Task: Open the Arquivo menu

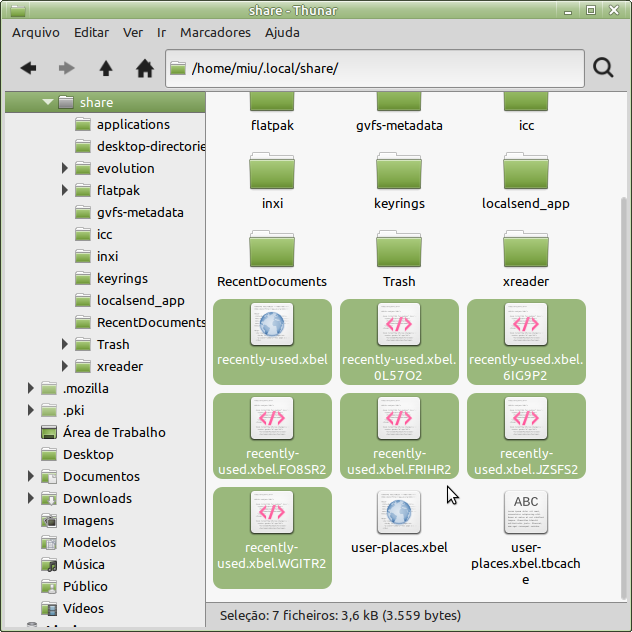Action: 36,32
